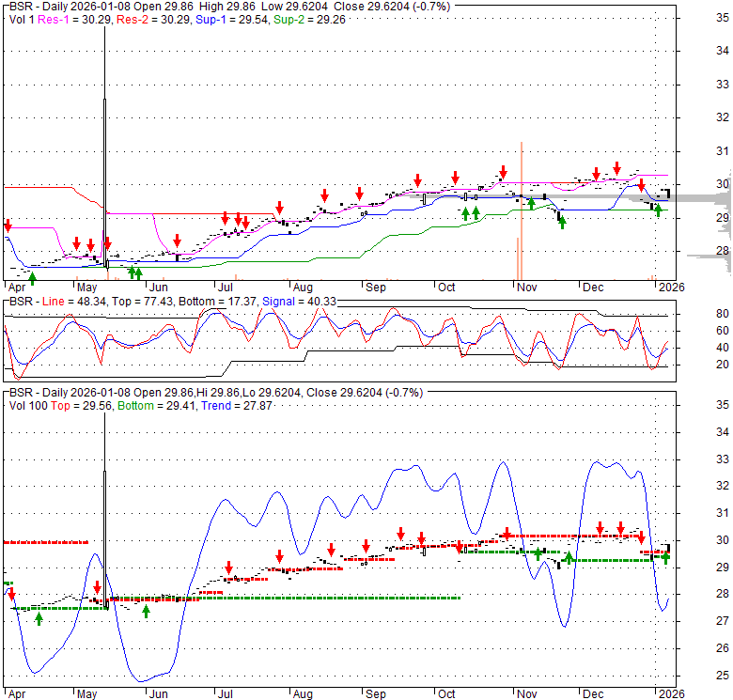This screenshot has height=700, width=733.
Task: Select the 2026 label on bottom chart axis
Action: click(671, 692)
